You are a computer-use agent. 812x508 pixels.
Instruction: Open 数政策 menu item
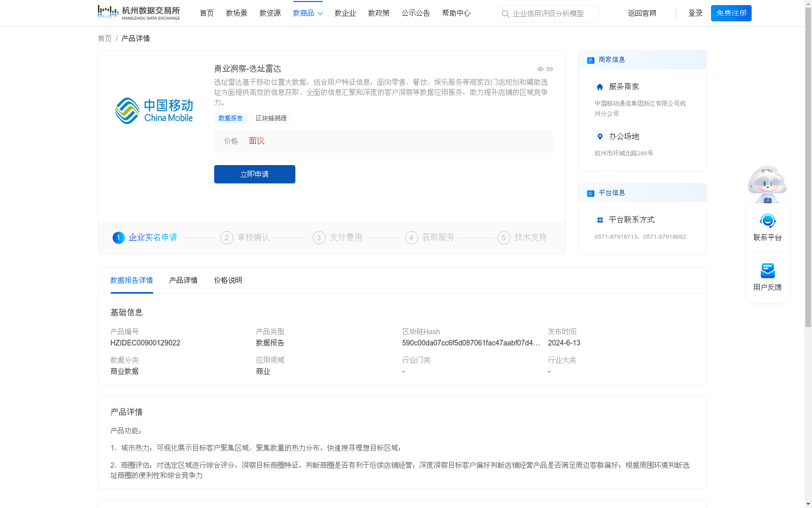click(x=379, y=13)
